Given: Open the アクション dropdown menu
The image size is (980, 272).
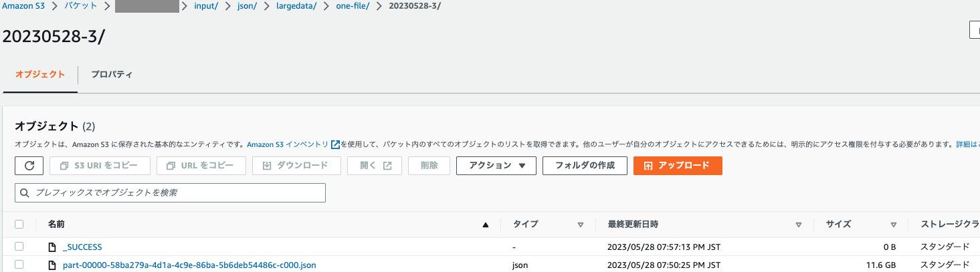Looking at the screenshot, I should pyautogui.click(x=496, y=166).
